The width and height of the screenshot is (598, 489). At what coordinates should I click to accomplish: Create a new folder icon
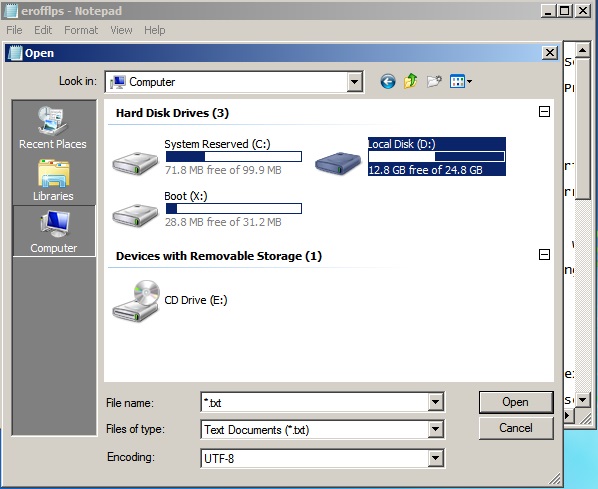tap(434, 81)
